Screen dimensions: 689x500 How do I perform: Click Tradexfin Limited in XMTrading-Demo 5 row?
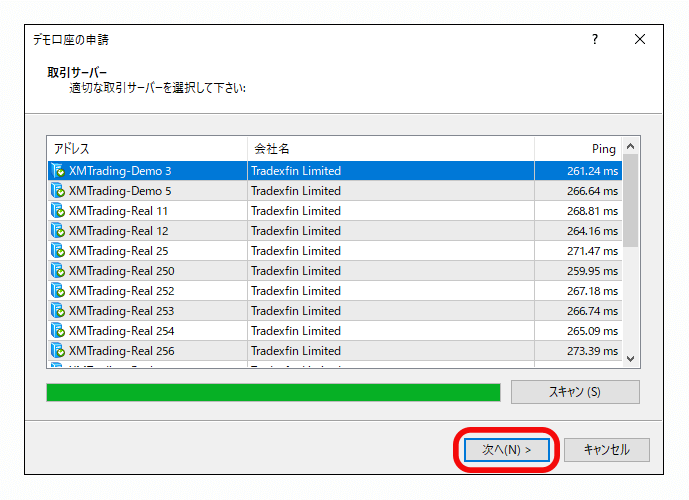[296, 191]
